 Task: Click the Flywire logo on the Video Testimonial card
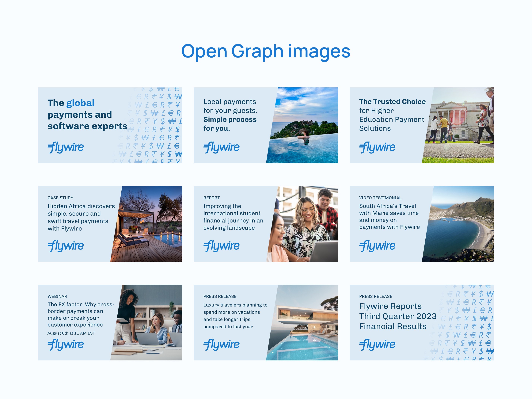[x=377, y=246]
